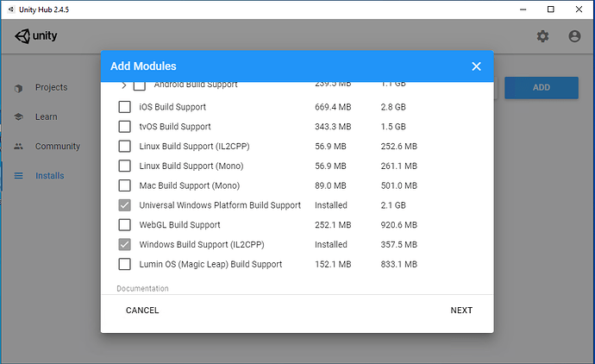
Task: Switch to the Projects section
Action: [51, 88]
